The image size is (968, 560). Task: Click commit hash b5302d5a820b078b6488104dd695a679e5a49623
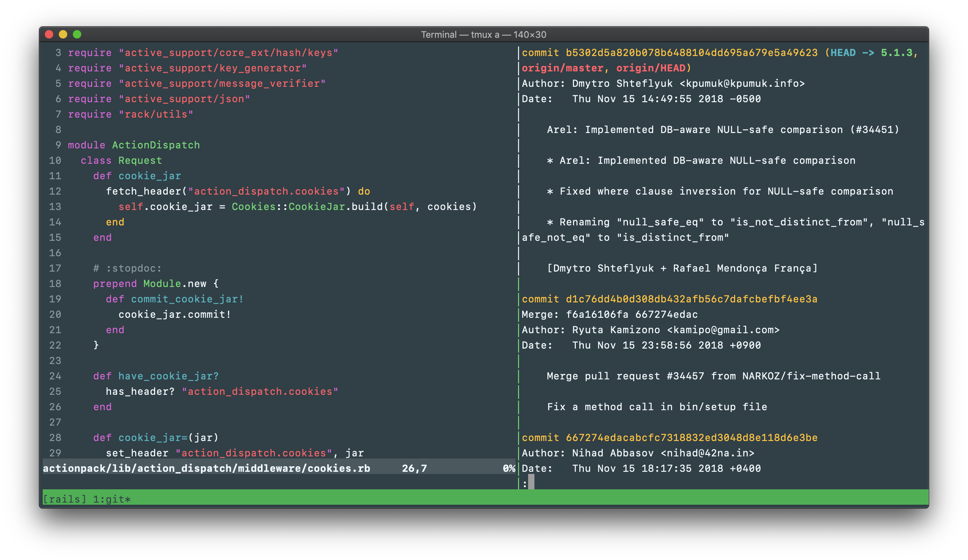[691, 52]
